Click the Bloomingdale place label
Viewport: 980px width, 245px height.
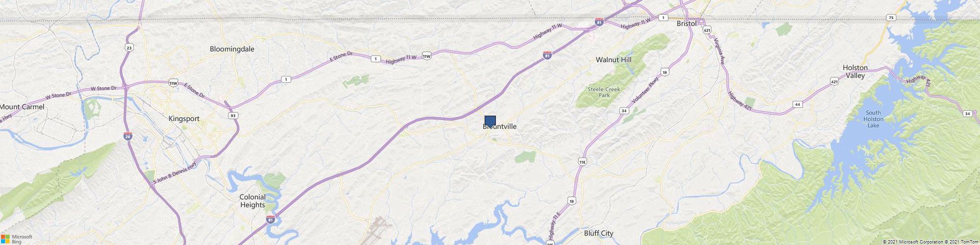pos(232,49)
